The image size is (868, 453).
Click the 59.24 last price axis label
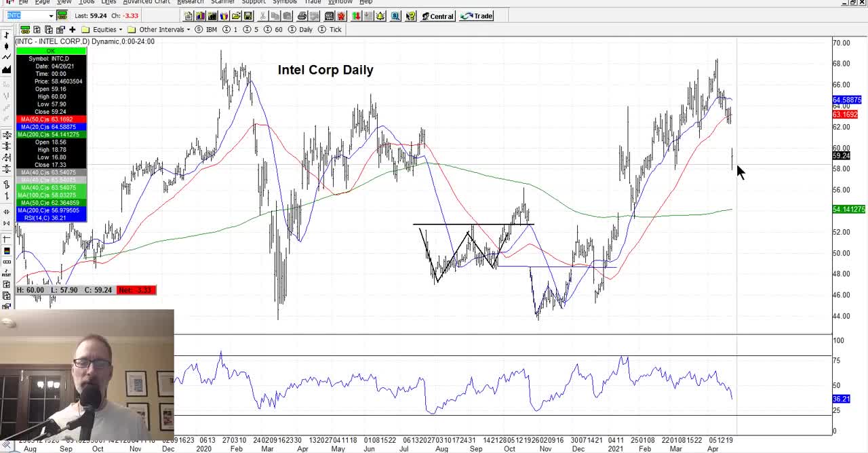tap(841, 156)
